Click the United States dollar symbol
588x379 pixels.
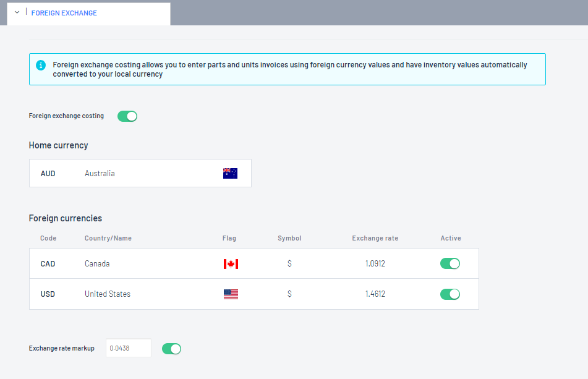coord(289,294)
